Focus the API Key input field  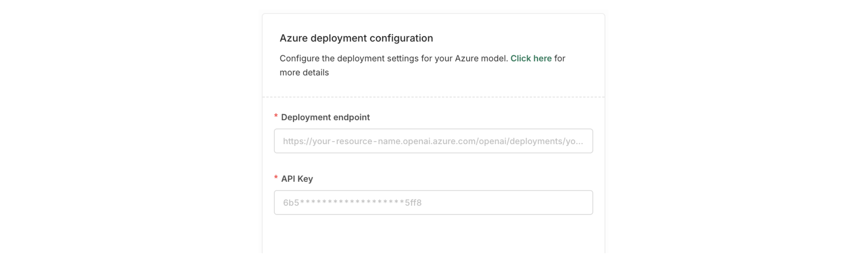click(433, 203)
